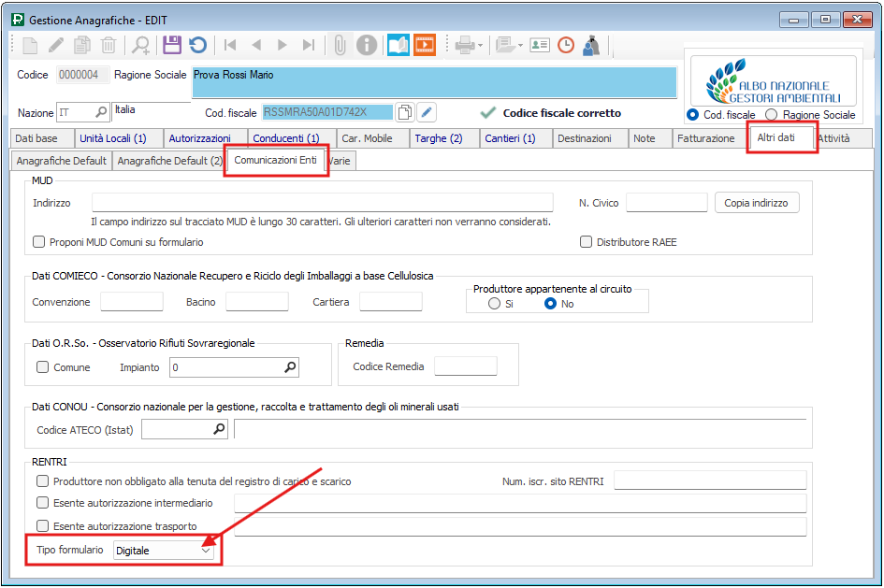Screen dimensions: 884x588
Task: Click the pencil icon beside Cod. fiscale
Action: [427, 112]
